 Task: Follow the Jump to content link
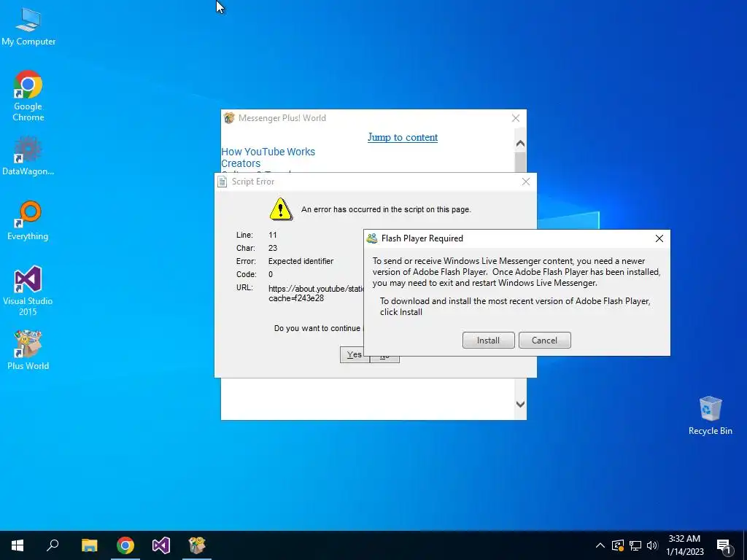(403, 137)
